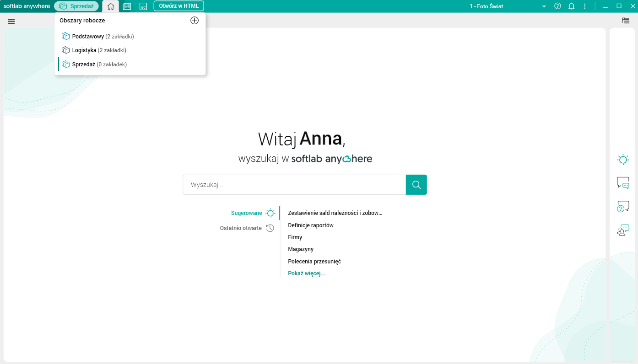The image size is (638, 364).
Task: Open the home start page icon
Action: click(x=111, y=6)
